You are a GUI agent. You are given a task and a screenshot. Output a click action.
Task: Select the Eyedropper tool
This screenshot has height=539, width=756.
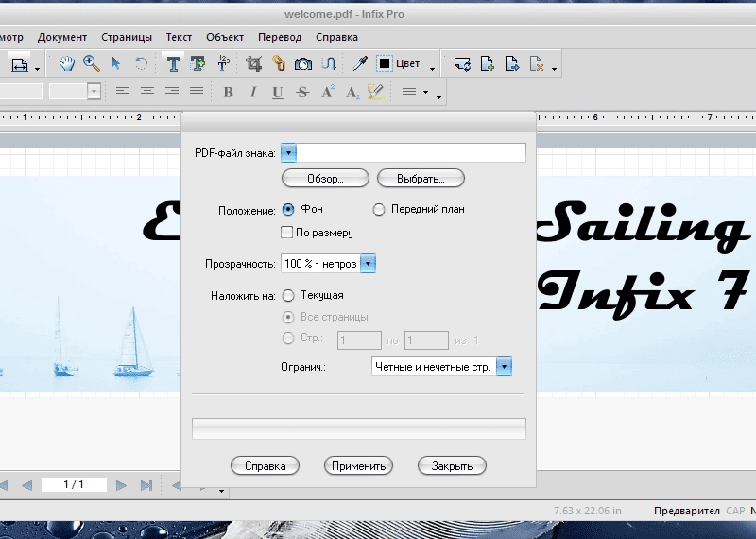(x=360, y=63)
